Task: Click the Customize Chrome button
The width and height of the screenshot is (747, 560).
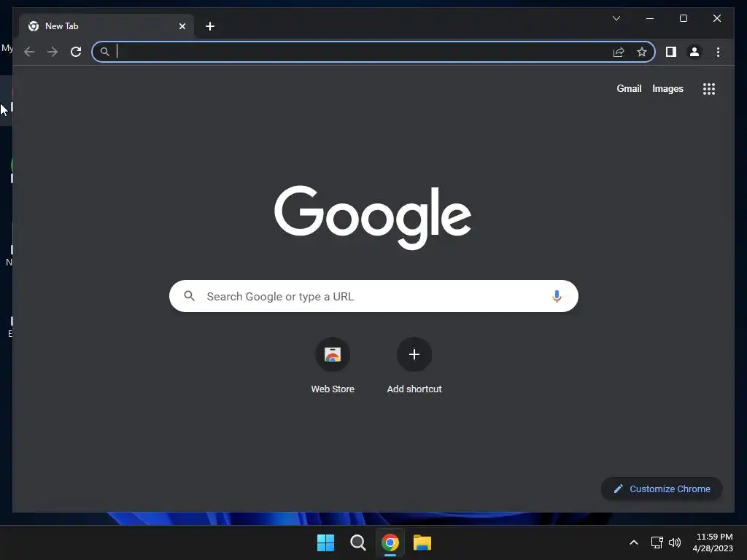Action: click(x=662, y=489)
